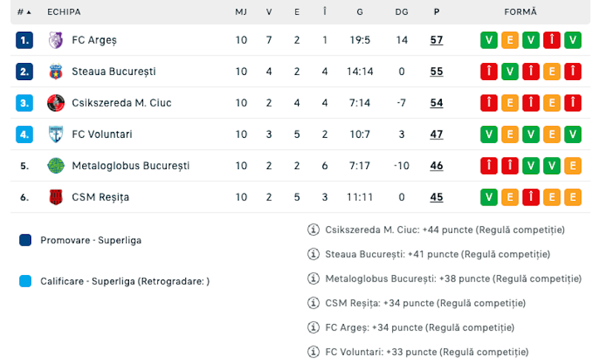This screenshot has width=593, height=364.
Task: Open FC Argeș points total 57
Action: (436, 40)
